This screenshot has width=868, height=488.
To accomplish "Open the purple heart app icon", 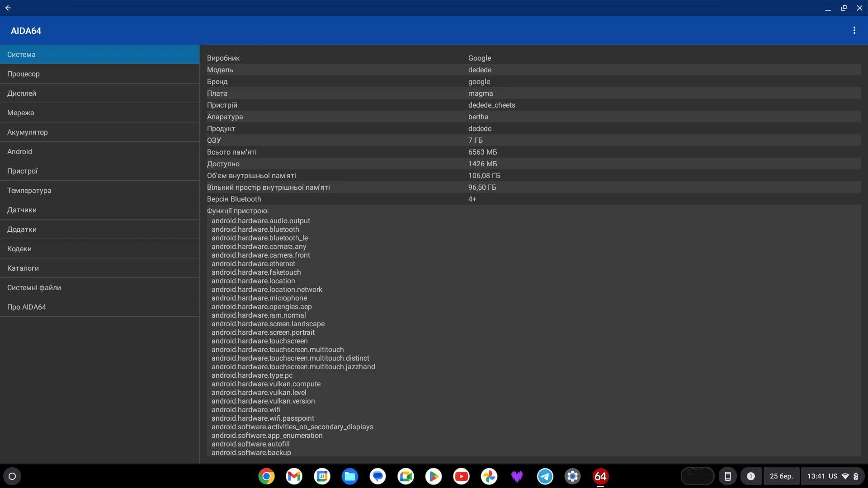I will pyautogui.click(x=517, y=476).
